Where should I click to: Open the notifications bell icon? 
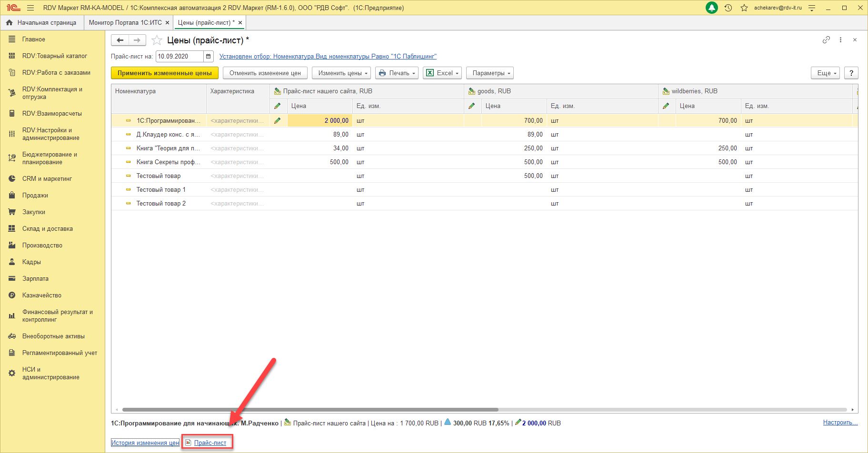coord(711,8)
